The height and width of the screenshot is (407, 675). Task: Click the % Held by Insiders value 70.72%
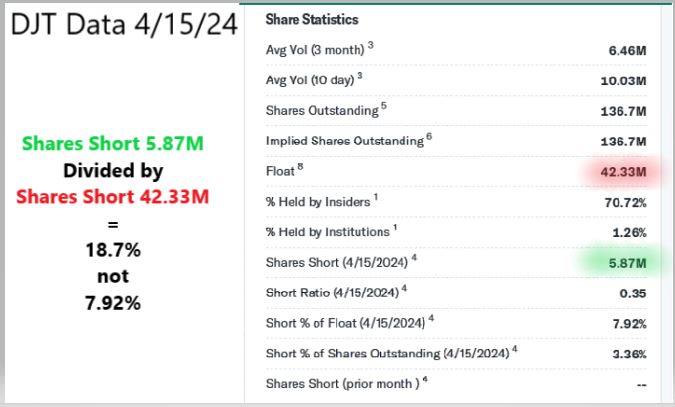tap(624, 203)
